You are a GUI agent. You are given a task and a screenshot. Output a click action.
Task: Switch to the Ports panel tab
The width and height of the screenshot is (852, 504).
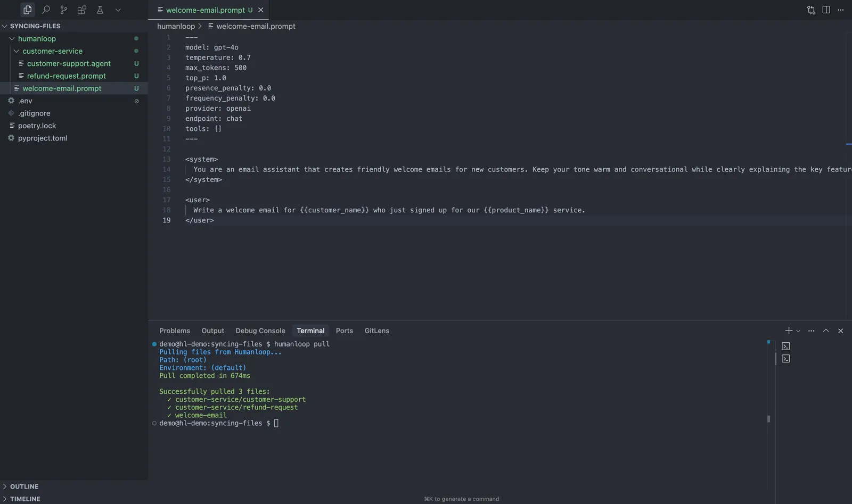tap(345, 331)
